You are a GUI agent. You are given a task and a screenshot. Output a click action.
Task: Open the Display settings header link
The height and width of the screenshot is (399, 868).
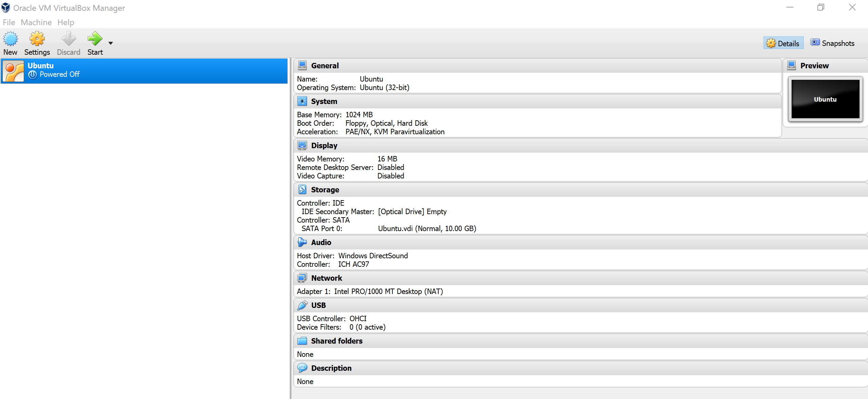[x=324, y=145]
